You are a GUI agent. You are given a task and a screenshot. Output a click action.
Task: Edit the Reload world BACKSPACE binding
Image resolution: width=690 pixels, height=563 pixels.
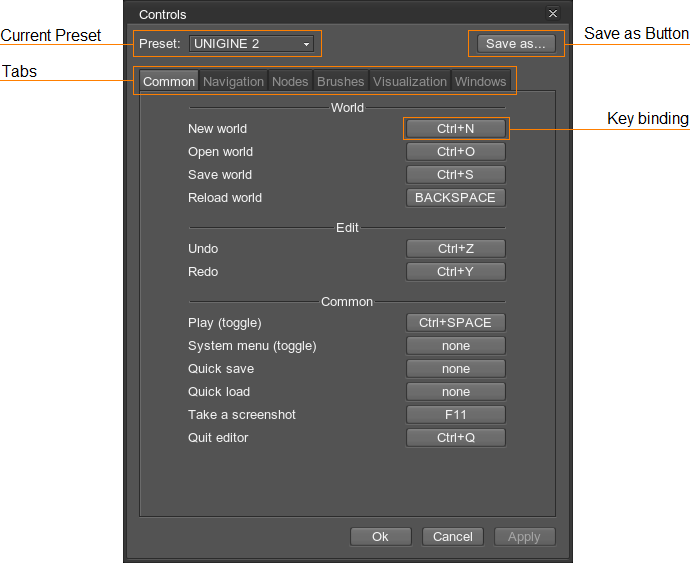455,198
